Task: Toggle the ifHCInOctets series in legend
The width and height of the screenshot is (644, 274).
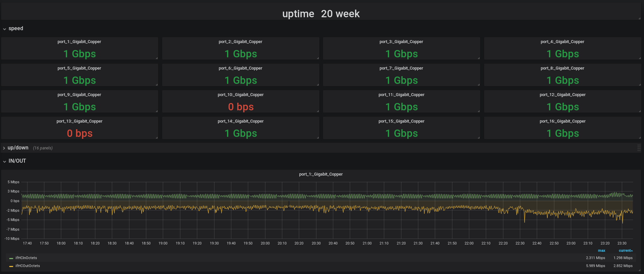Action: 26,258
